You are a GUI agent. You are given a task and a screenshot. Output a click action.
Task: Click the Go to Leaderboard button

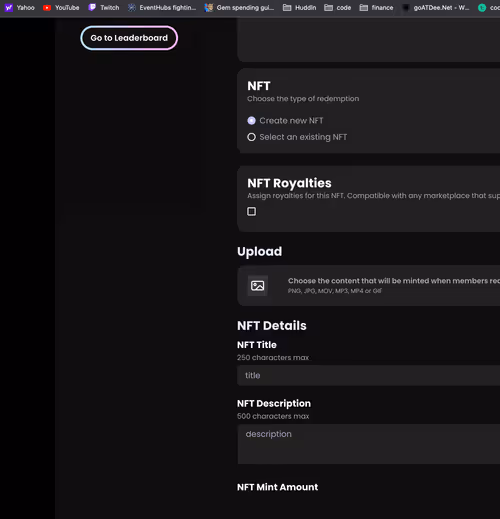pyautogui.click(x=129, y=38)
